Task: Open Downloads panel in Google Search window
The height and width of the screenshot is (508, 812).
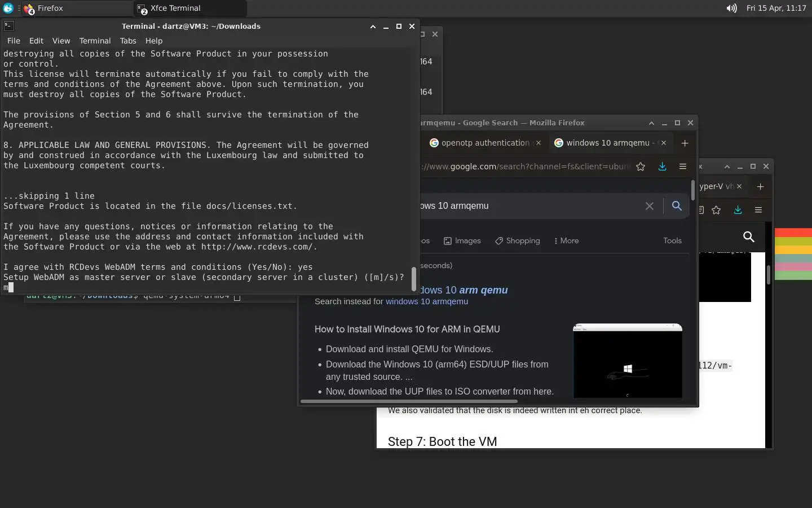Action: (662, 167)
